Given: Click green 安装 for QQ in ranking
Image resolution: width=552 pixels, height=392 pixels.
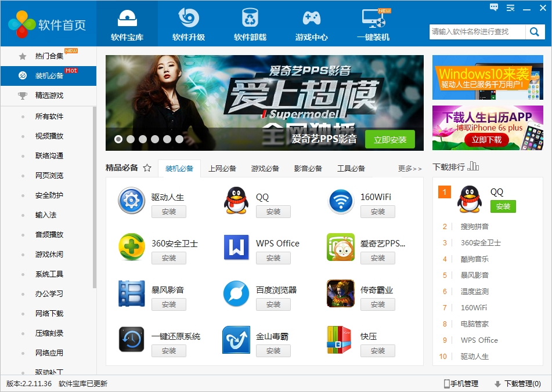Looking at the screenshot, I should (x=503, y=206).
